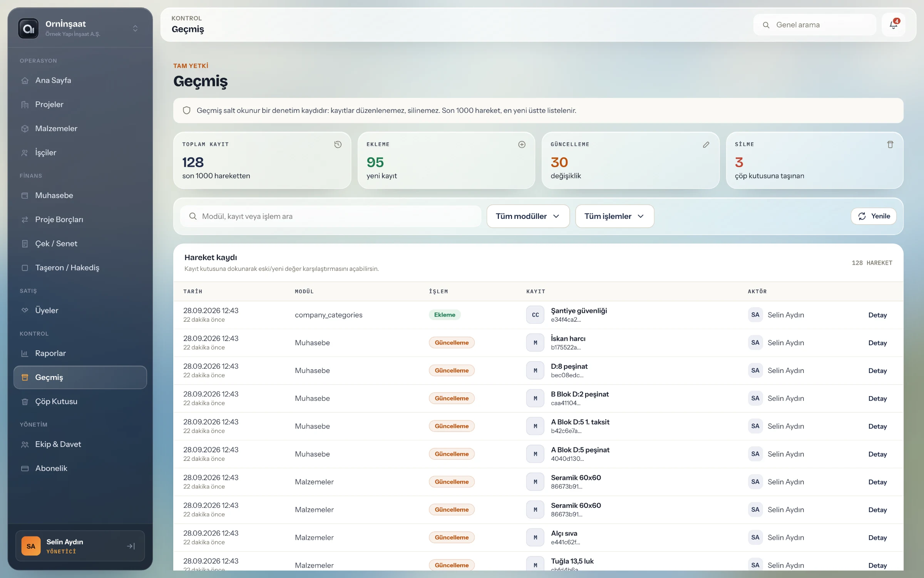Click the Ana Sayfa home icon

tap(25, 81)
